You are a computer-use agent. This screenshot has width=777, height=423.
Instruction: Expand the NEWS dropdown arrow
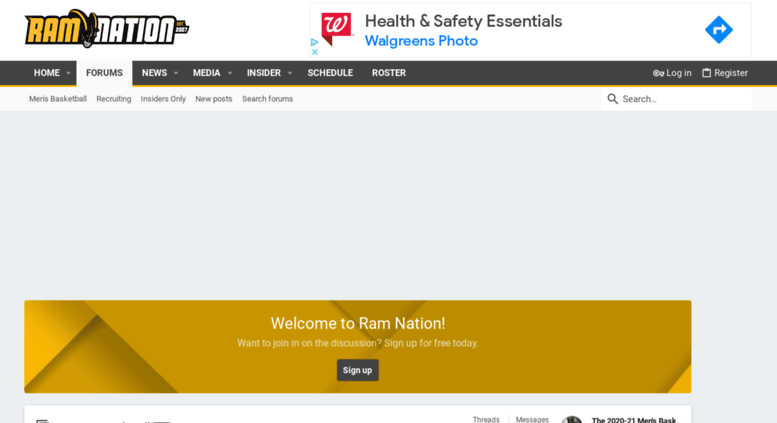coord(175,73)
